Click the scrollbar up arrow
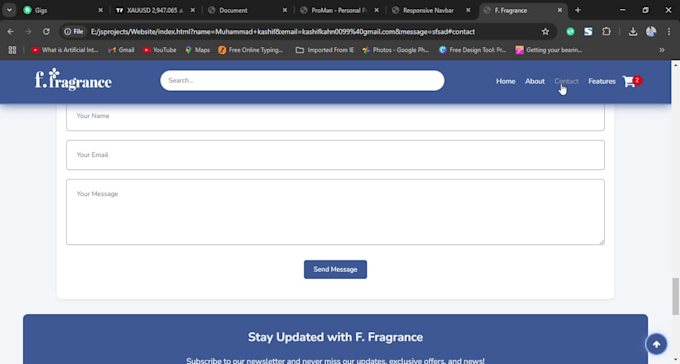Image resolution: width=680 pixels, height=364 pixels. [675, 64]
